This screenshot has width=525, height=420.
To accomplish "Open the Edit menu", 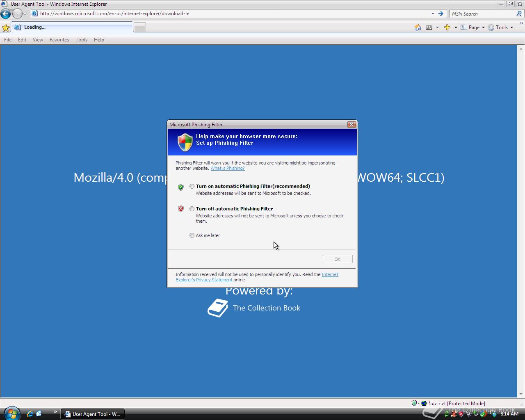I will pyautogui.click(x=22, y=40).
